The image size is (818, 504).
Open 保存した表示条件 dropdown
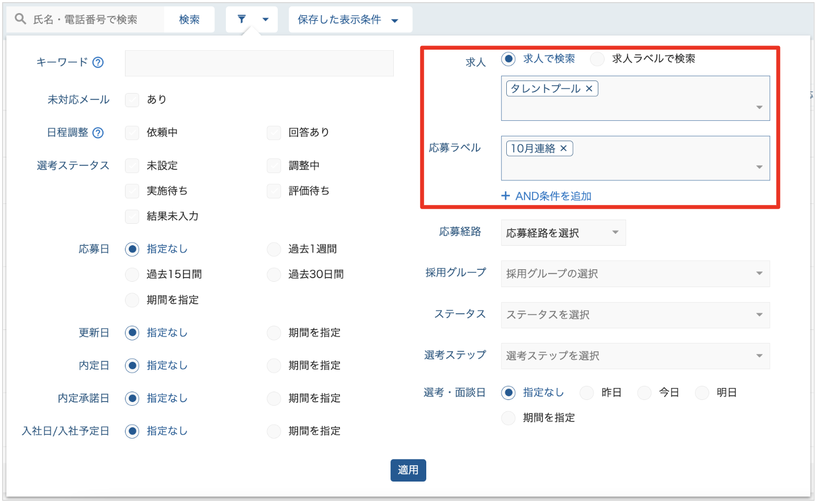[x=350, y=19]
